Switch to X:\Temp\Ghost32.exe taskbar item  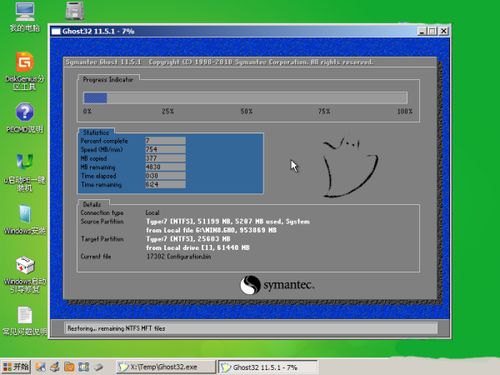click(166, 367)
